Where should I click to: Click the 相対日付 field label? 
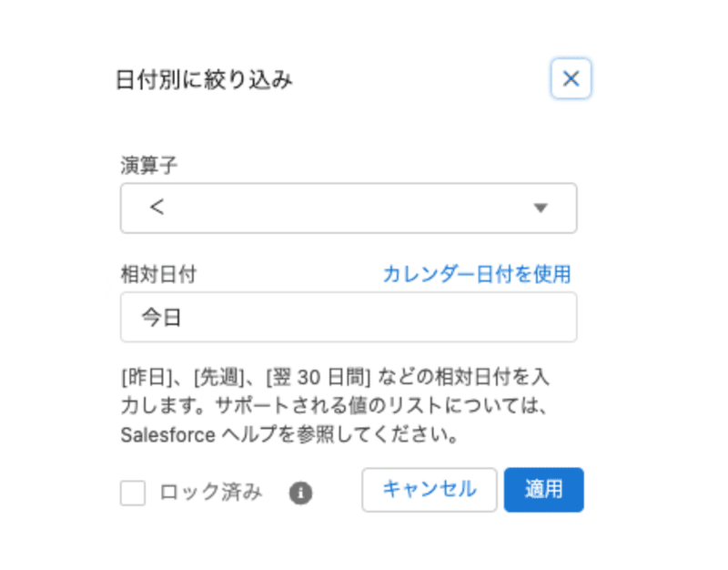coord(158,274)
